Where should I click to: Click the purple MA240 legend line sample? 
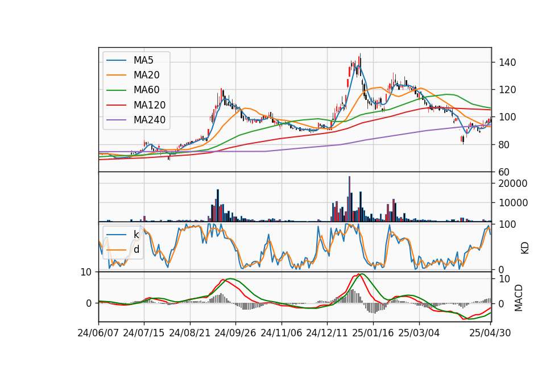click(117, 120)
